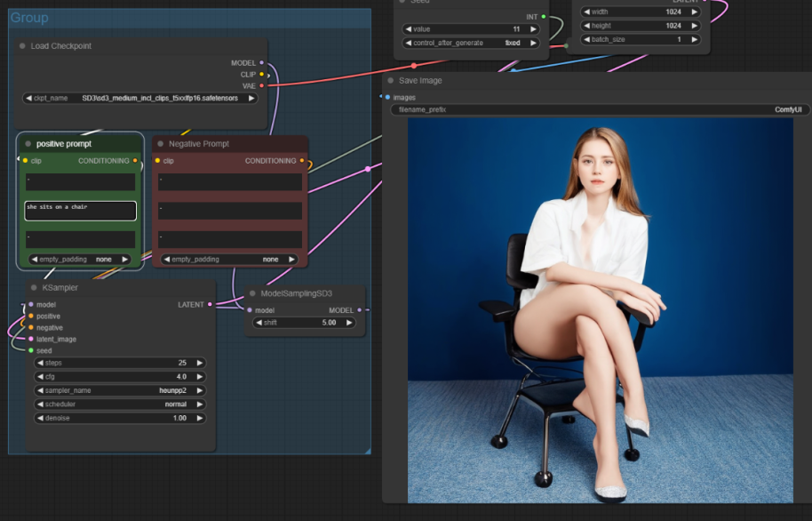Click the CLIP output socket on Load Checkpoint
Screen dimensions: 812x521
(261, 75)
